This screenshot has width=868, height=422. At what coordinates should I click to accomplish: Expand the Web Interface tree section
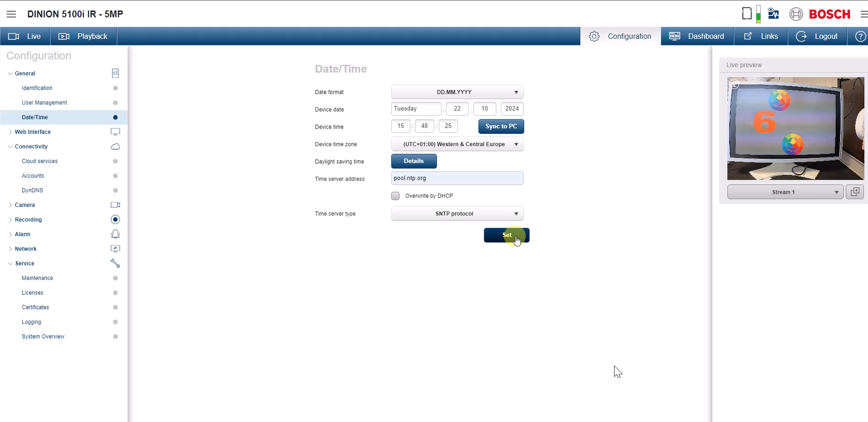point(10,132)
